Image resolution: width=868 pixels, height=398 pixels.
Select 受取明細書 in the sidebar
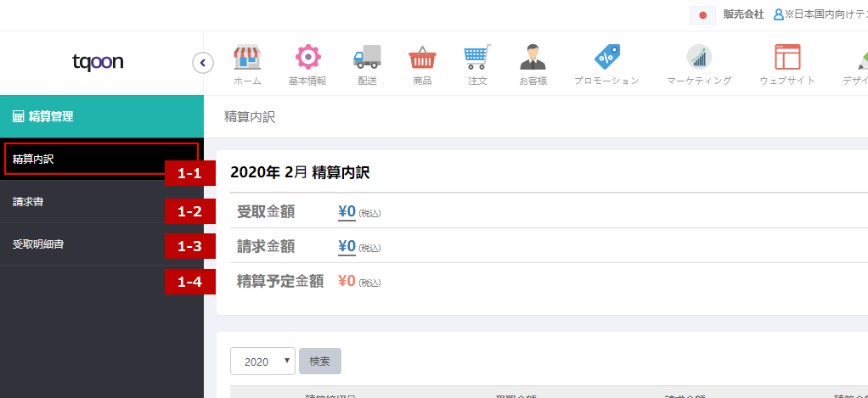(102, 244)
